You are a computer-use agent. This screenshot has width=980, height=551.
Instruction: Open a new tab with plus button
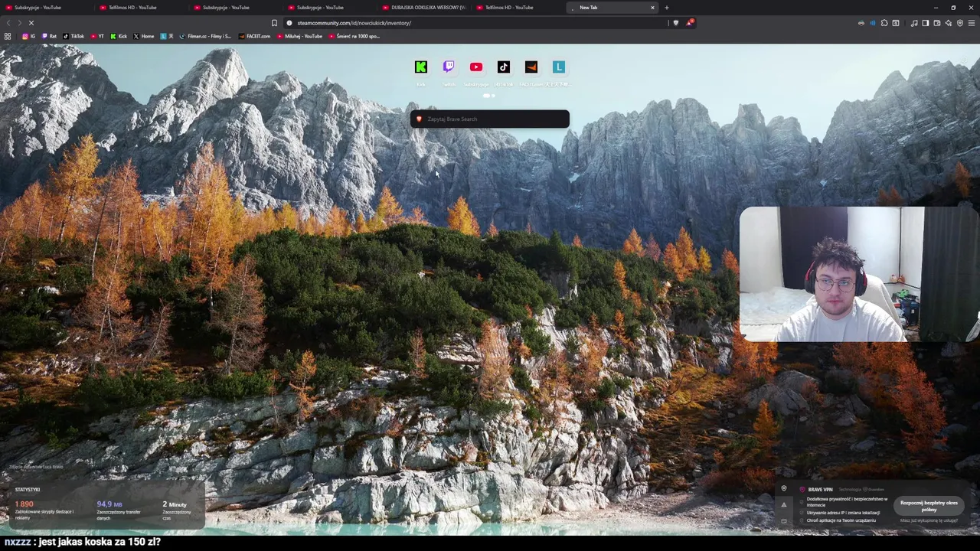coord(667,8)
